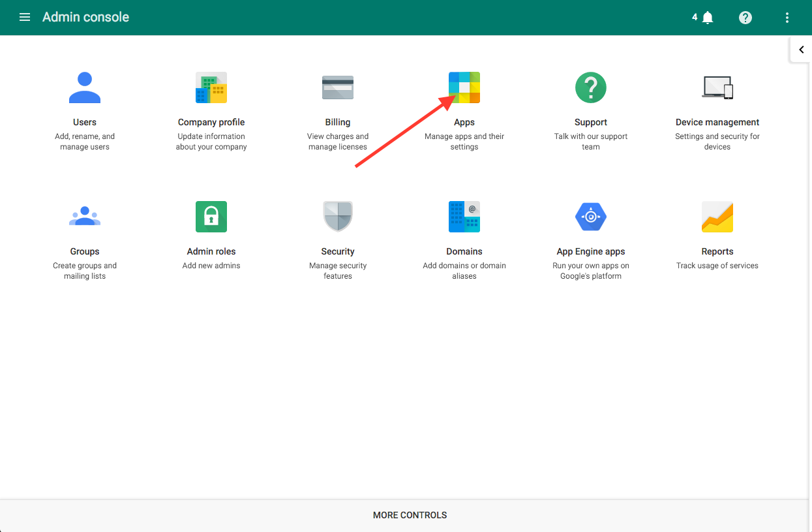Click 'Add new admins' text

tap(211, 266)
